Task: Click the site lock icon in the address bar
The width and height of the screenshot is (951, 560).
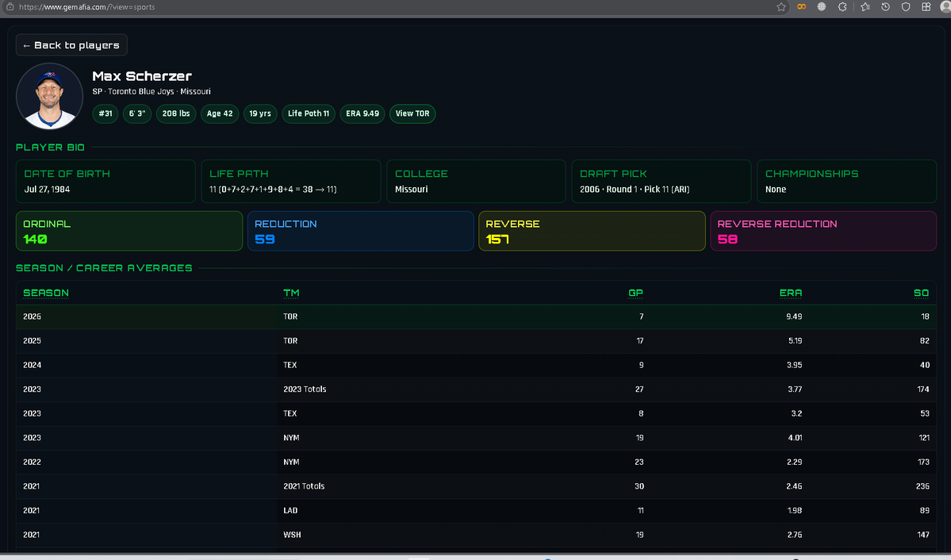Action: pos(10,6)
